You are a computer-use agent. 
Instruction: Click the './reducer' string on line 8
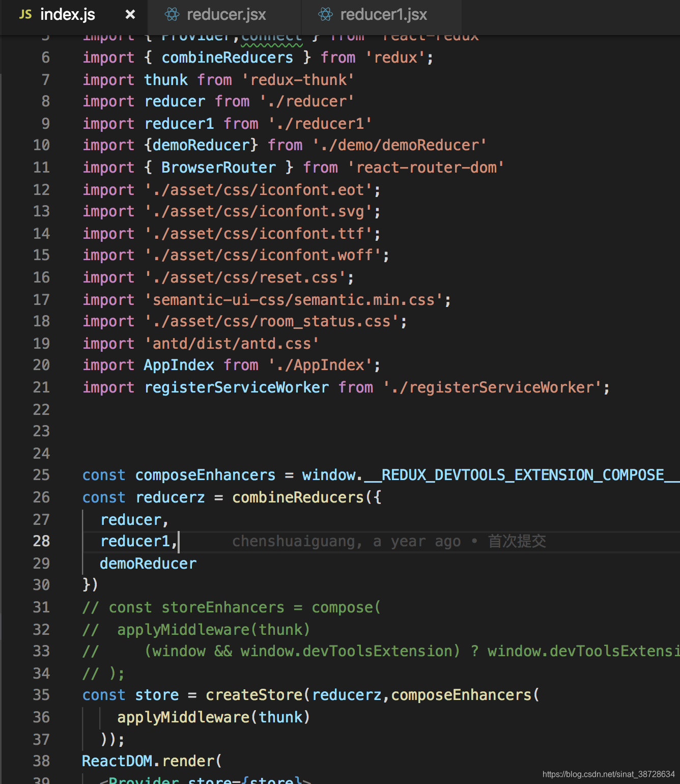point(307,101)
